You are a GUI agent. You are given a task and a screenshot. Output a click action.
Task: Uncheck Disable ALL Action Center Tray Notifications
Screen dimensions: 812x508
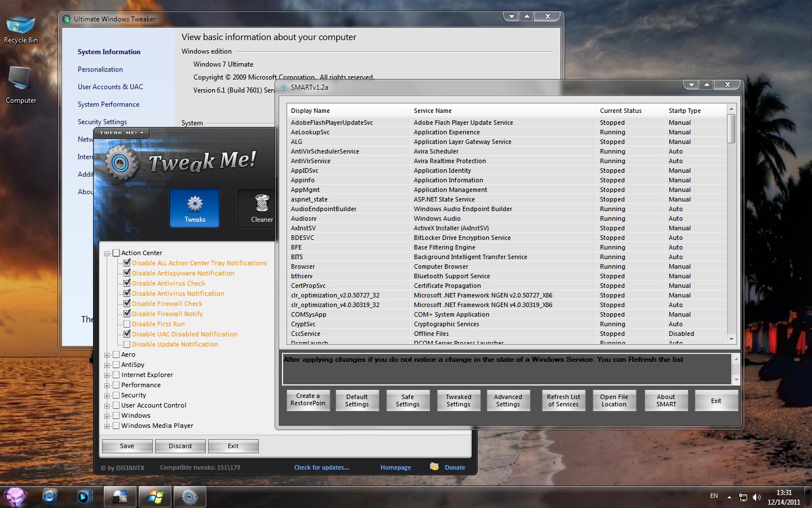point(127,263)
